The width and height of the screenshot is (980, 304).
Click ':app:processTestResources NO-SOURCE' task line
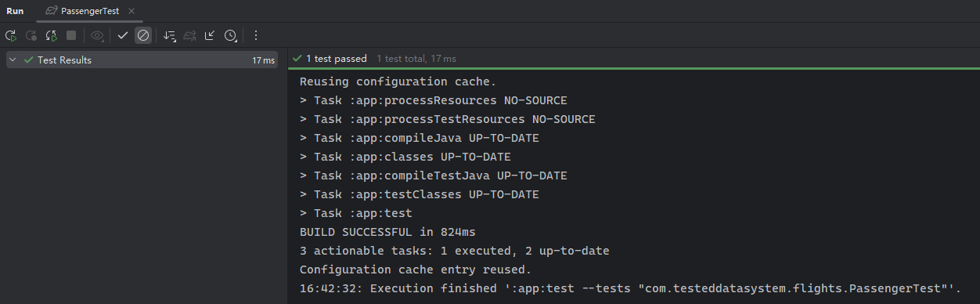coord(447,119)
